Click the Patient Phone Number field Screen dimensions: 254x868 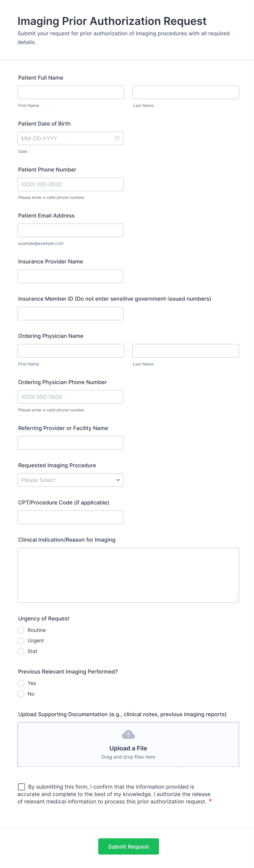point(70,184)
